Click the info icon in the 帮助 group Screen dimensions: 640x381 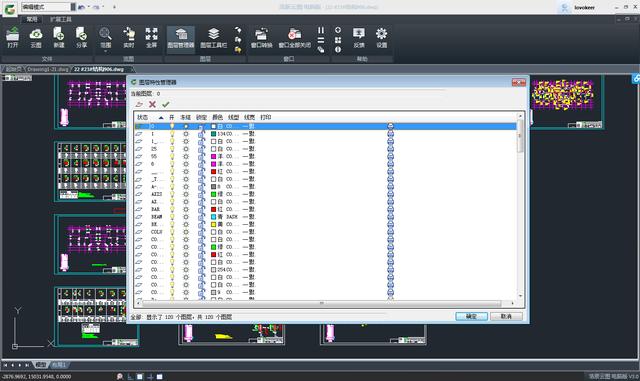338,49
